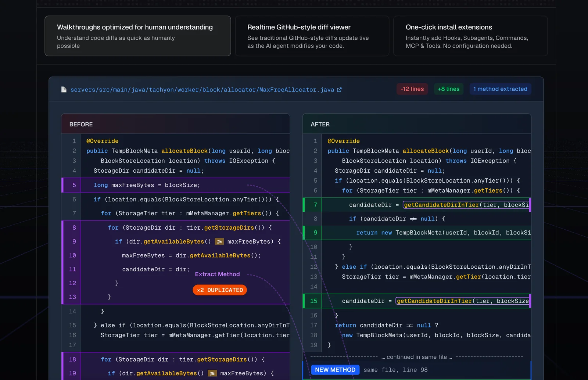
Task: Open the external link icon after MaxFreeAllocator.java
Action: 339,90
